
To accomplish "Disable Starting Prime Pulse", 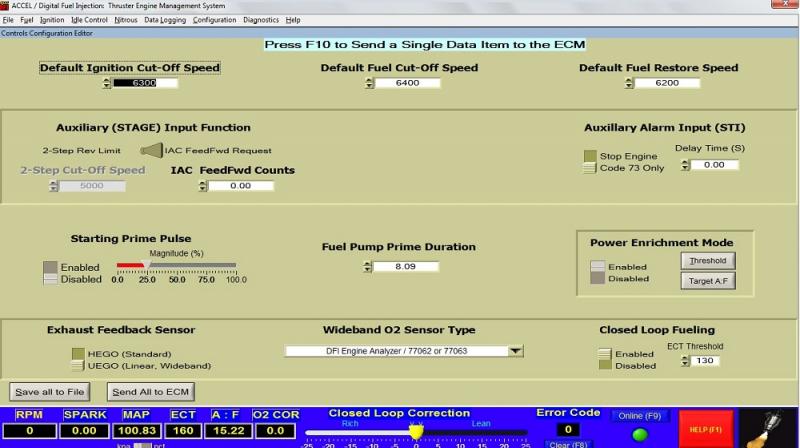I will coord(50,279).
